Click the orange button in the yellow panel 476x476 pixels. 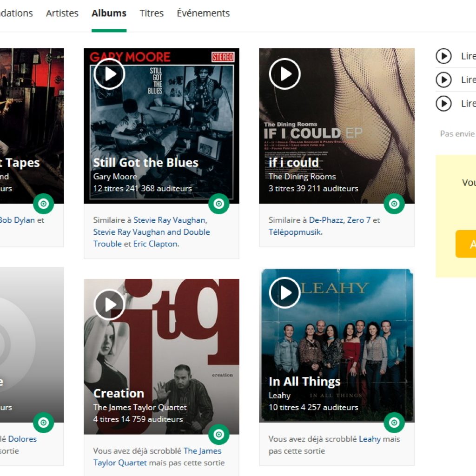(x=466, y=244)
